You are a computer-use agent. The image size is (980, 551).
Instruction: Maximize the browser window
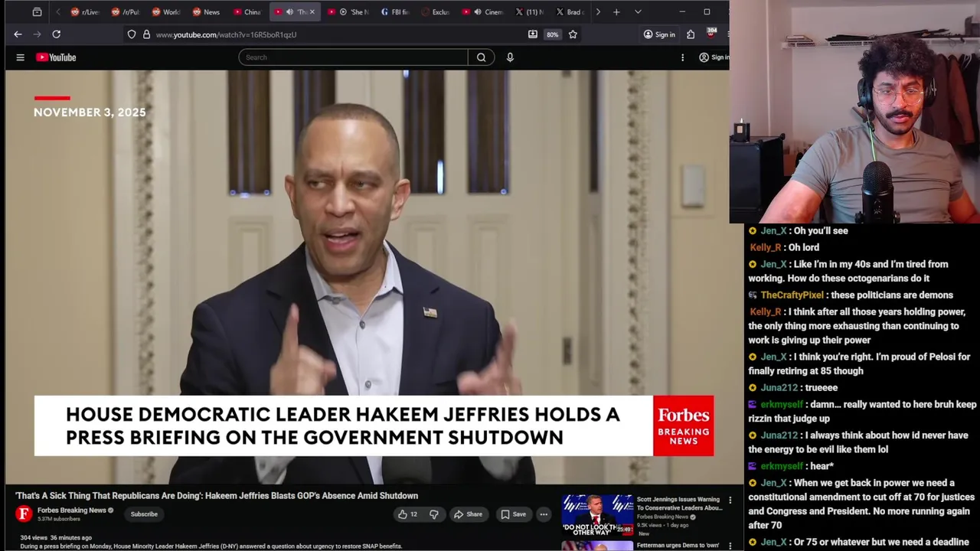707,12
